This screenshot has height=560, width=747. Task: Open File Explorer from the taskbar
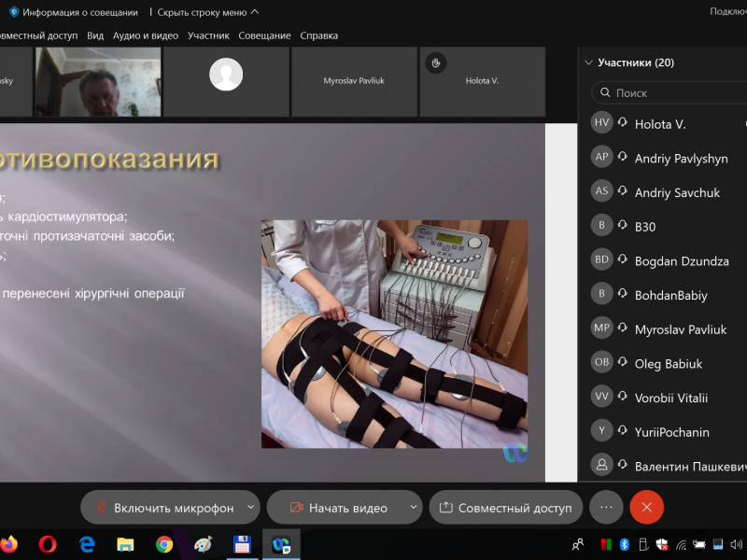tap(126, 543)
